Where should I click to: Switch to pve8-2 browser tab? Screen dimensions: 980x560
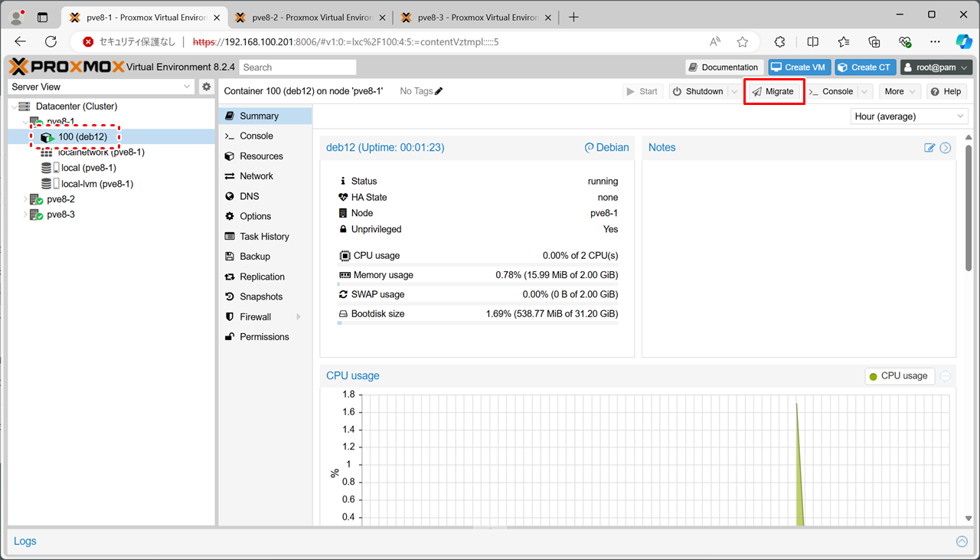306,17
